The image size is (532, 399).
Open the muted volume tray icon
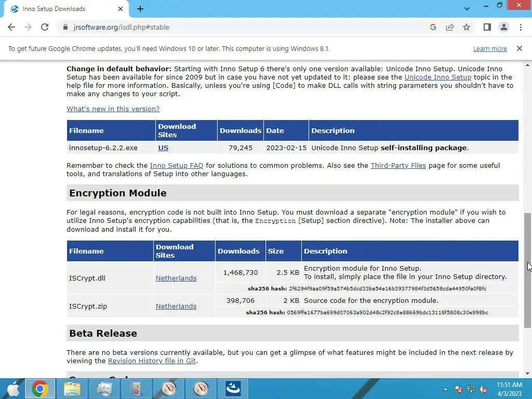pos(483,389)
